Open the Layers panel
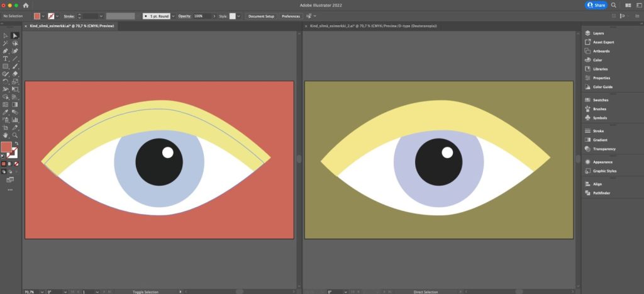The width and height of the screenshot is (644, 294). tap(598, 33)
